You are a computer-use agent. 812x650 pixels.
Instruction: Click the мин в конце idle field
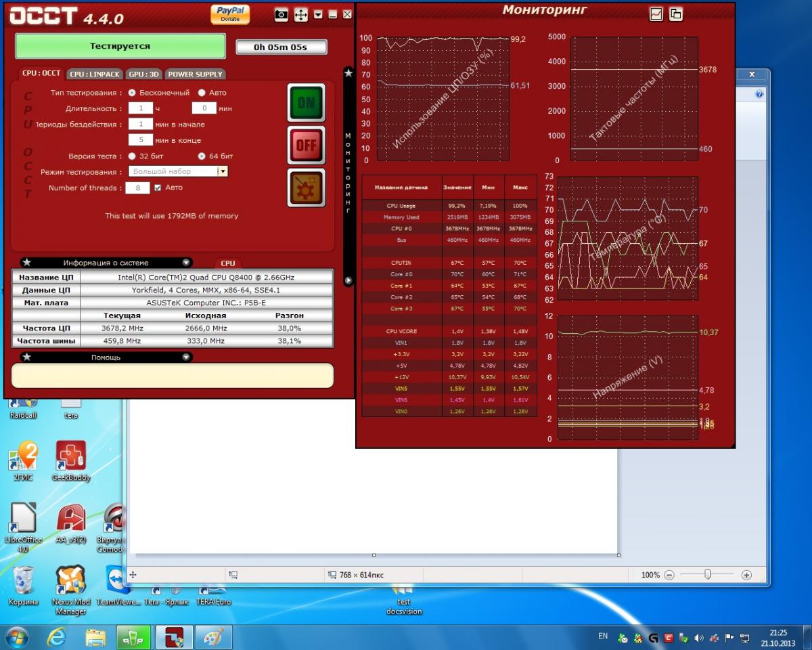tap(140, 139)
